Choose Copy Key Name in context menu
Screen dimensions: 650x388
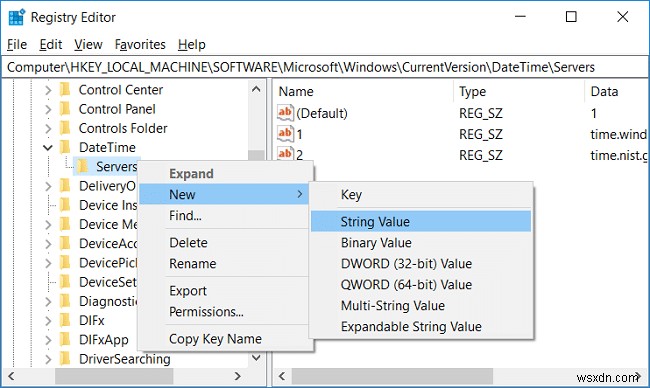226,339
